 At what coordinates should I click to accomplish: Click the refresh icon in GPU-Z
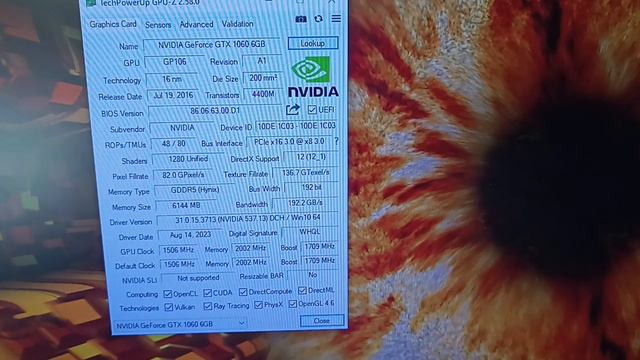318,19
